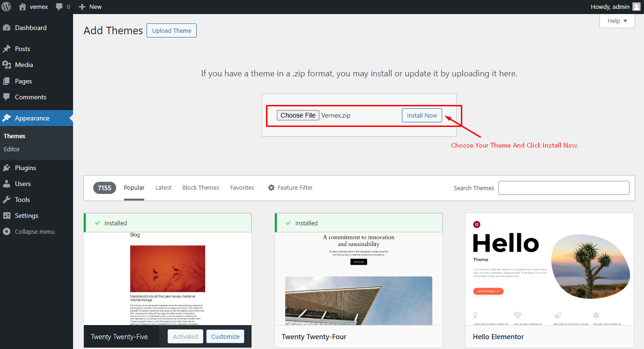Open the Users menu label
The width and height of the screenshot is (644, 349).
23,184
